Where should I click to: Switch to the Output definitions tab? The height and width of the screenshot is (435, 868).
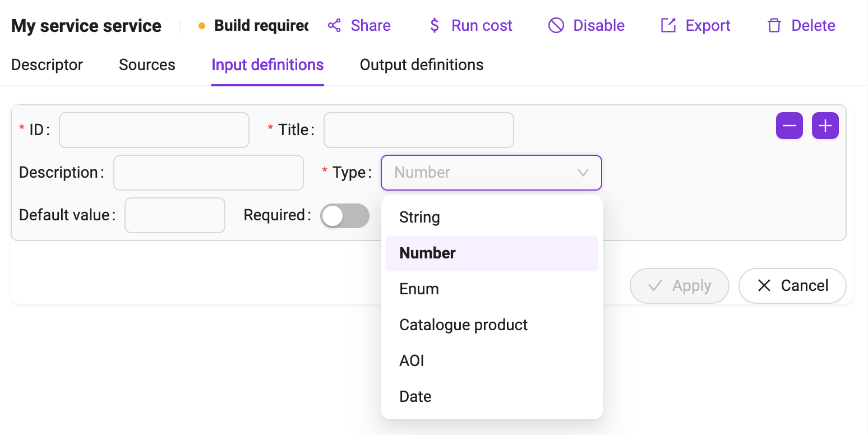pos(422,65)
